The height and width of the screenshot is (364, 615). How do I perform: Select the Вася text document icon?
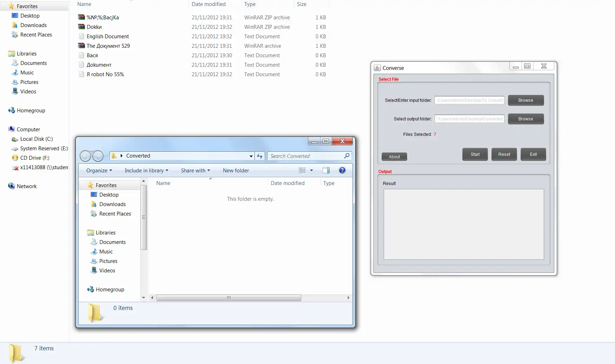point(81,55)
